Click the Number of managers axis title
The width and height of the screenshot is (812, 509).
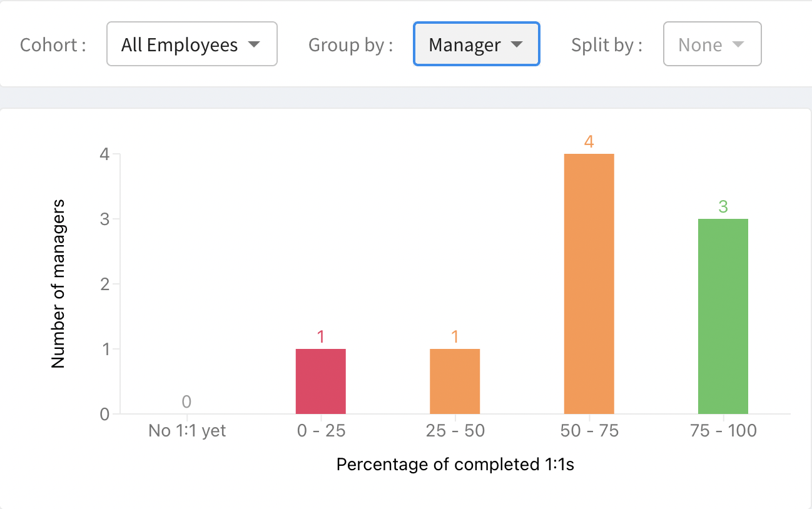(58, 284)
